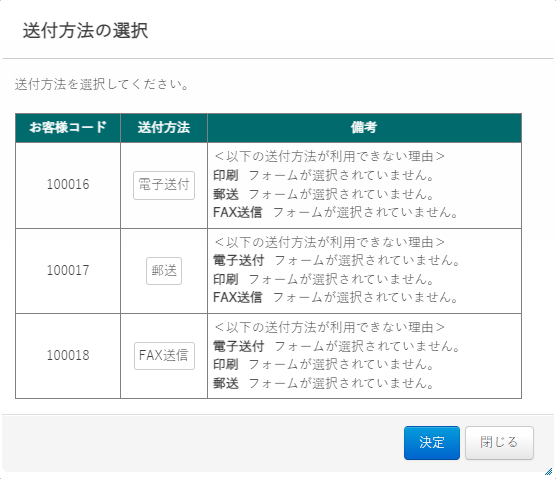Click customer code 100016 cell

coord(68,185)
